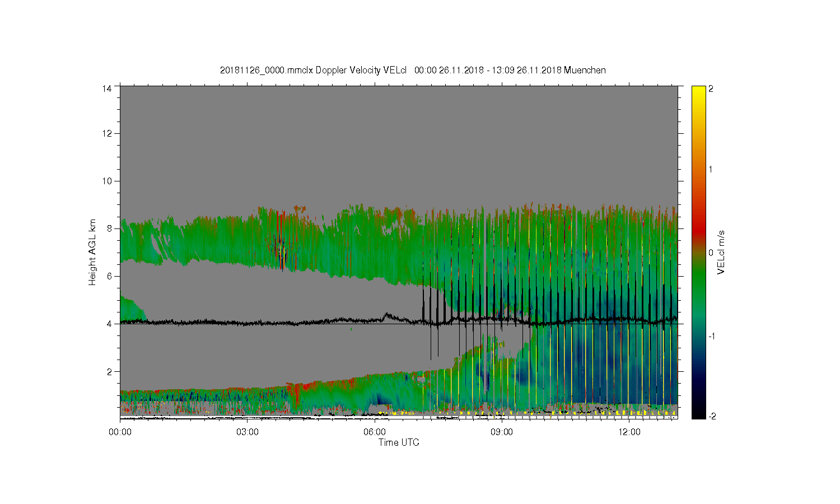Screen dimensions: 840x504
Task: Click the 12:00 time tick label
Action: (x=629, y=432)
